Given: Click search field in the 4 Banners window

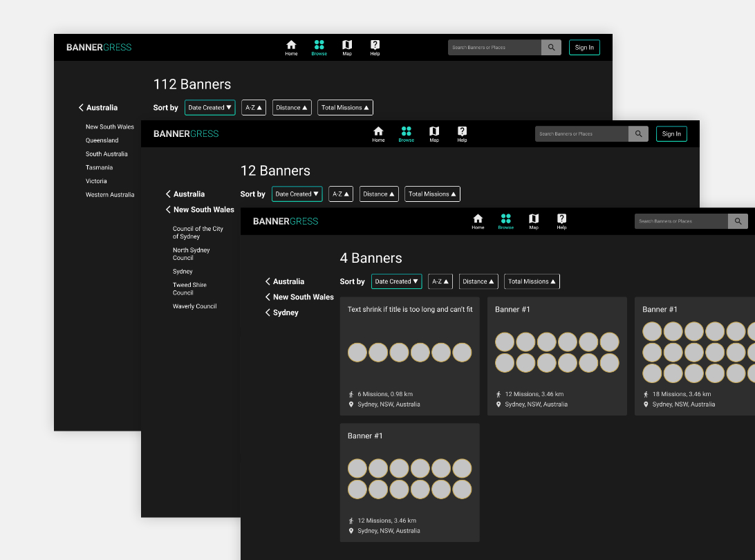Looking at the screenshot, I should point(680,221).
